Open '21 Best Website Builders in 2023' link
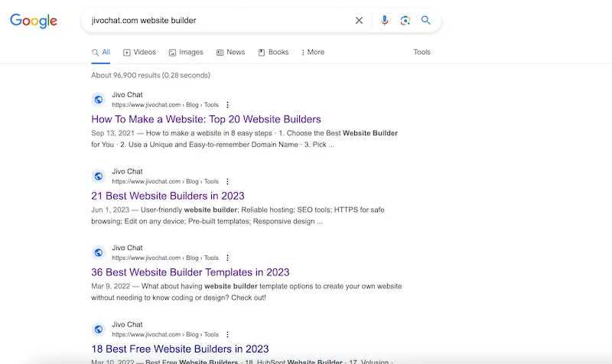This screenshot has width=612, height=364. click(168, 196)
